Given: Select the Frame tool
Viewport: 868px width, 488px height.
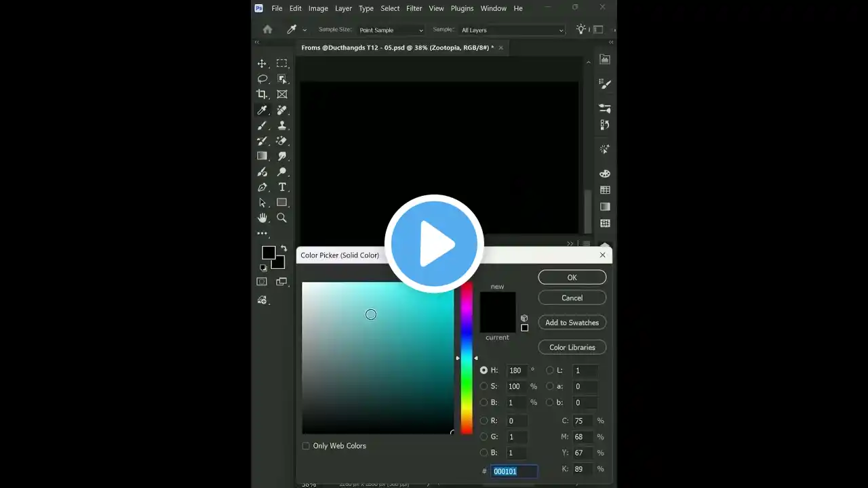Looking at the screenshot, I should coord(282,94).
